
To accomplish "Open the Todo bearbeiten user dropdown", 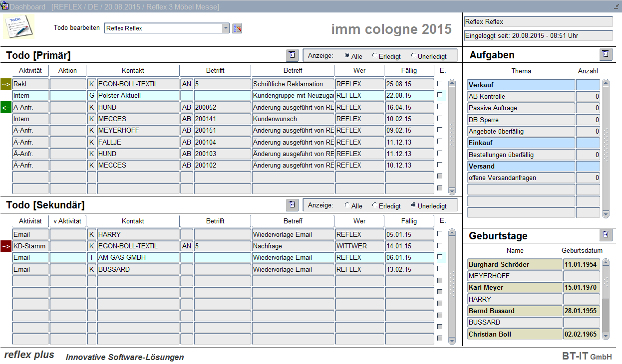I will click(226, 28).
